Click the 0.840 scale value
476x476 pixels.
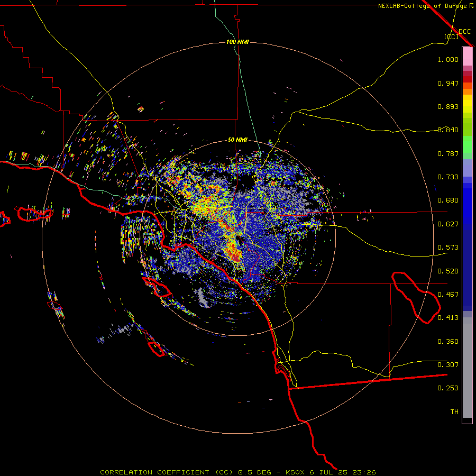click(x=448, y=130)
